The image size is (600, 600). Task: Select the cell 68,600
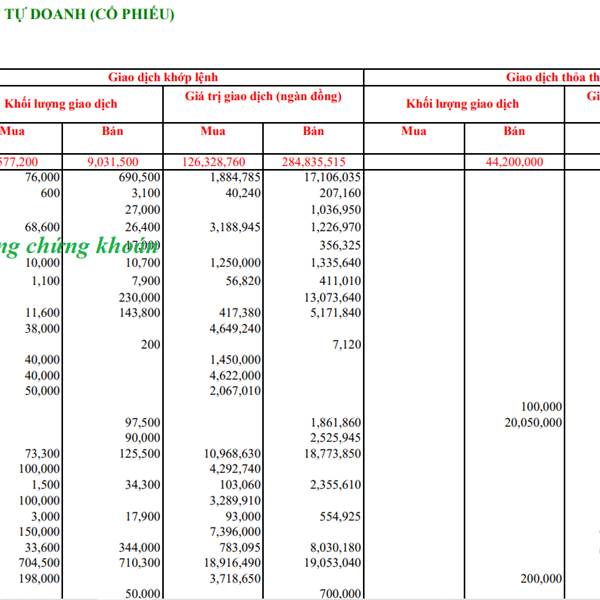click(x=42, y=227)
